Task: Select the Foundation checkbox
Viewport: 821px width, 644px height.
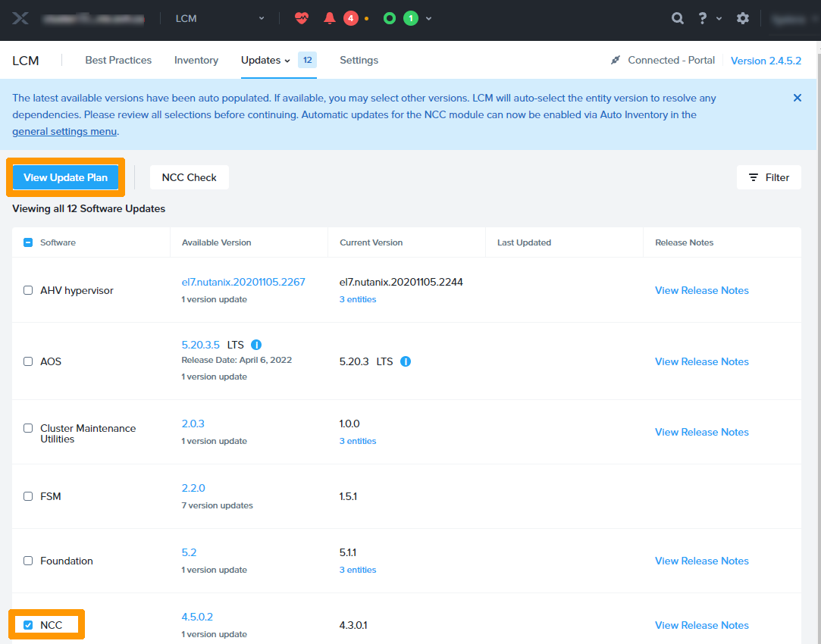Action: tap(28, 561)
